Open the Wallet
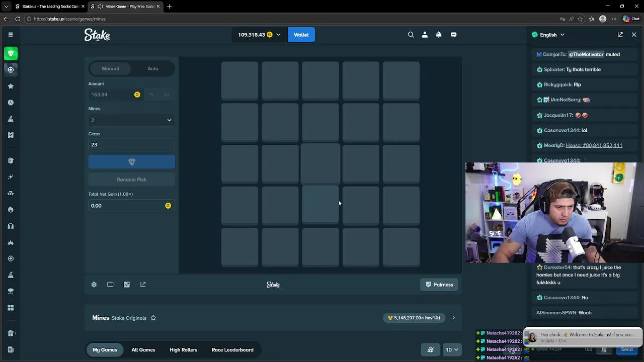Screen dimensions: 644x362 [x=301, y=35]
